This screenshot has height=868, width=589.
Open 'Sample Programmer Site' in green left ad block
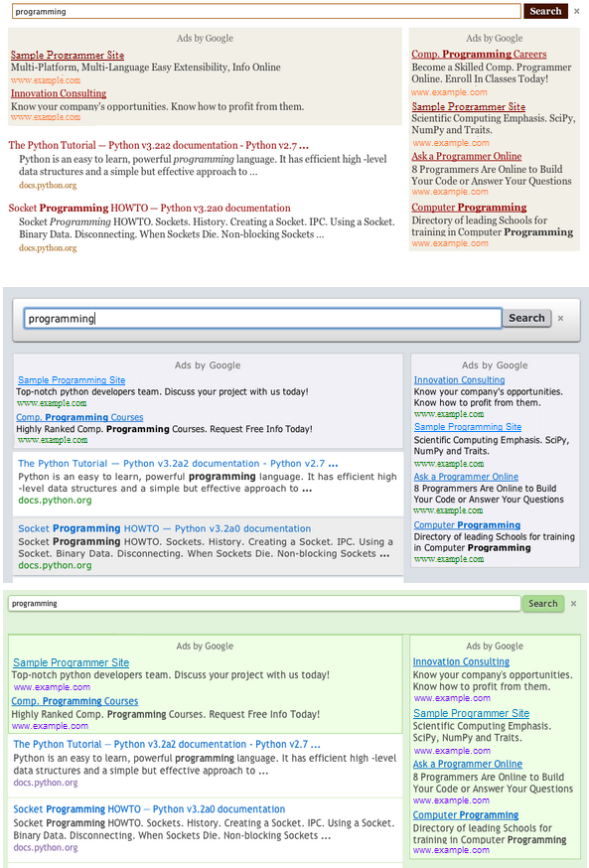pos(71,662)
